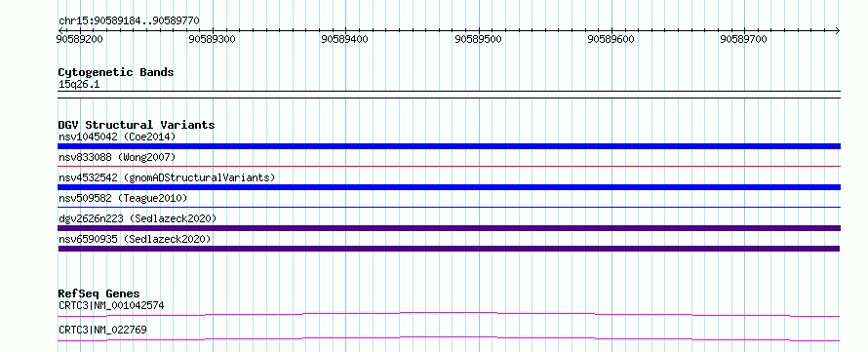Click ruler position 90589300
This screenshot has height=352, width=868.
pos(213,40)
